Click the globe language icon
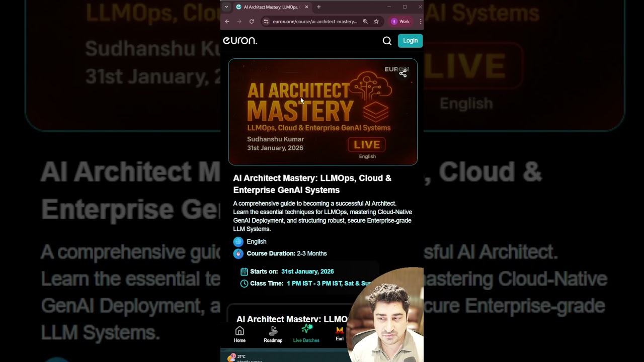Screen dimensions: 644x362 pyautogui.click(x=238, y=242)
